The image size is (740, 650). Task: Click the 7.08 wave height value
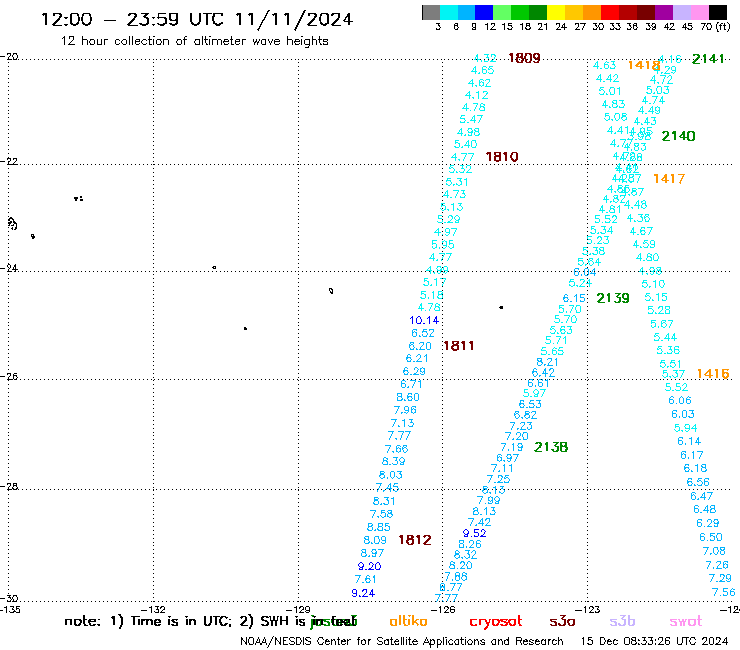714,551
